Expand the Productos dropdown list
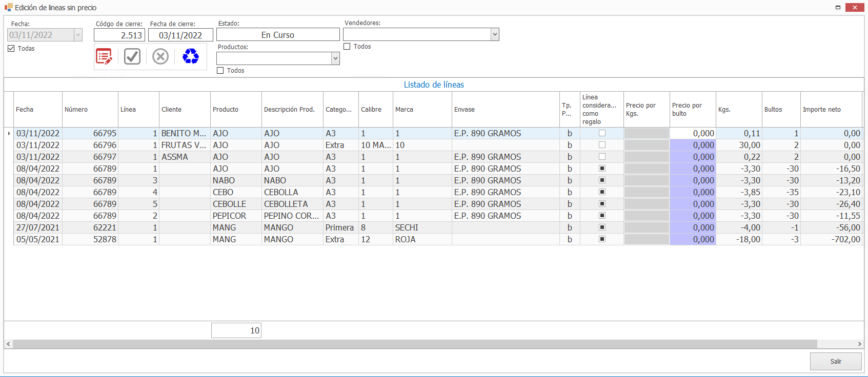This screenshot has height=377, width=868. click(x=335, y=58)
